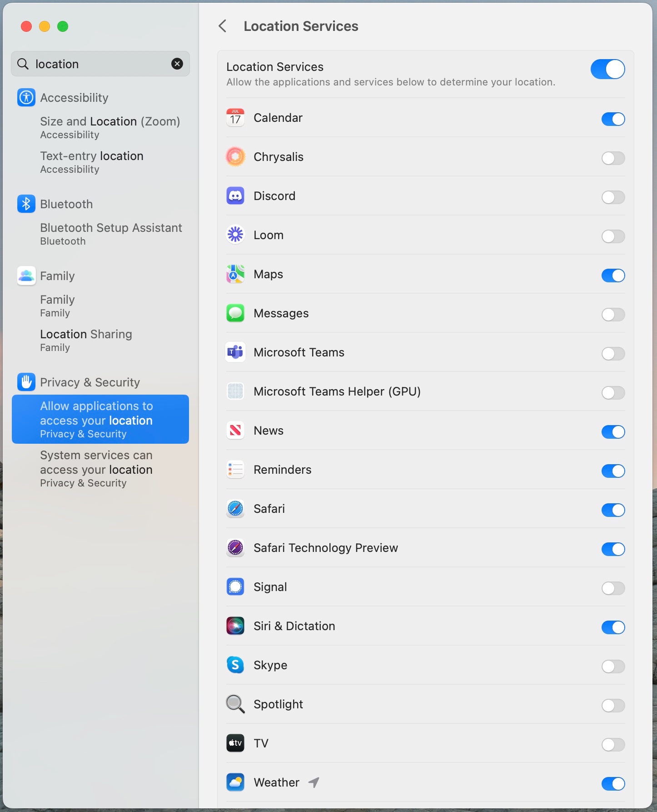Disable Weather location access

[x=613, y=784]
